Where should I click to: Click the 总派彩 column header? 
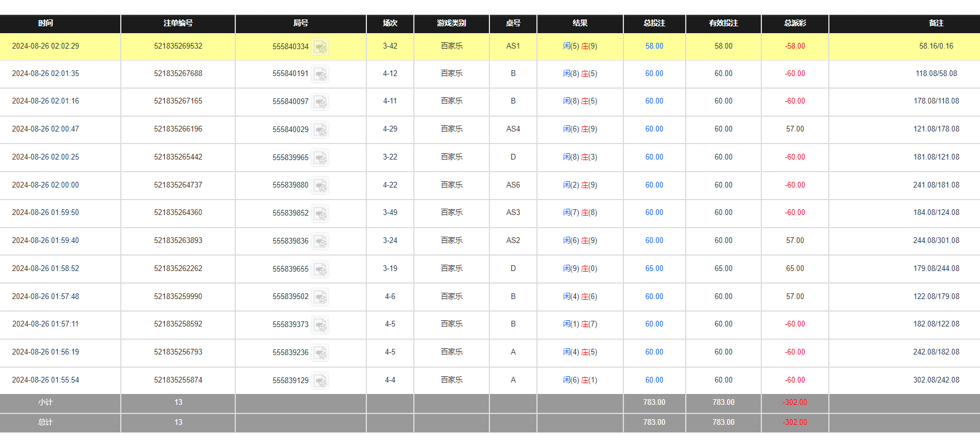click(x=795, y=23)
